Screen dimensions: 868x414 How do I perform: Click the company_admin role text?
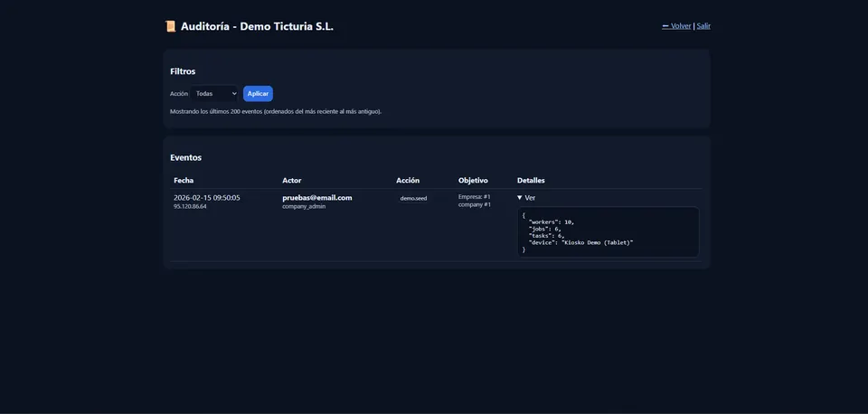tap(304, 206)
